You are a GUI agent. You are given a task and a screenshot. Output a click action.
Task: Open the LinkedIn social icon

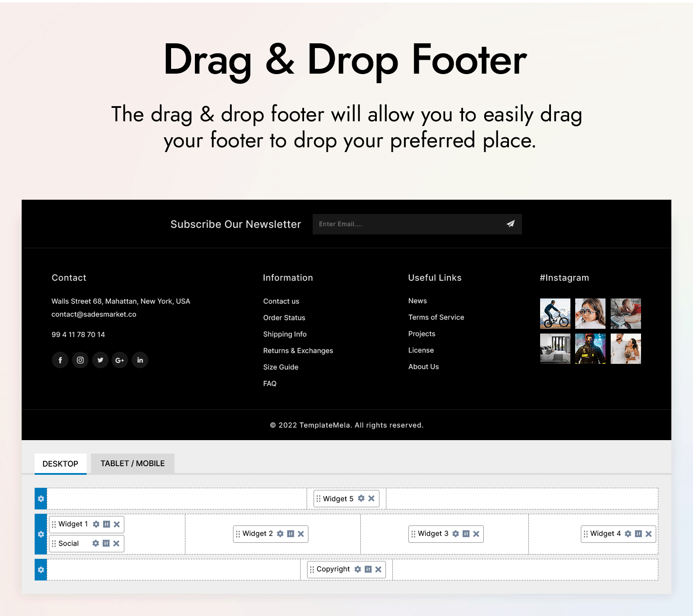pyautogui.click(x=140, y=360)
